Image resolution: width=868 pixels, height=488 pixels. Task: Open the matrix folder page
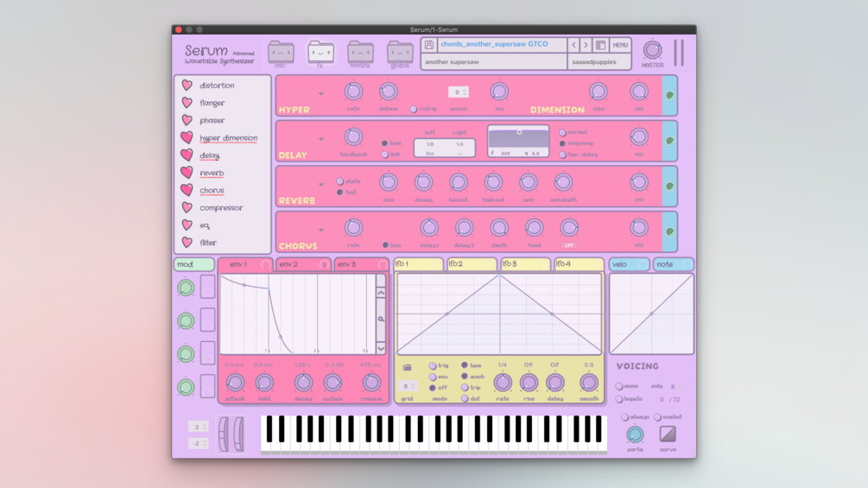(x=360, y=53)
